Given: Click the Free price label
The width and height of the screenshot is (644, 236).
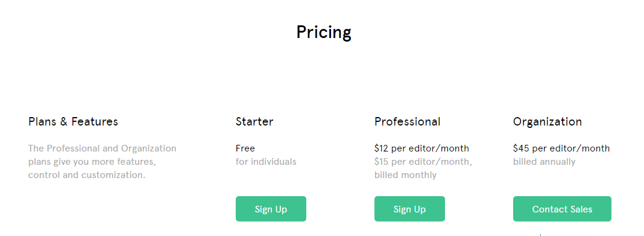Looking at the screenshot, I should point(245,148).
